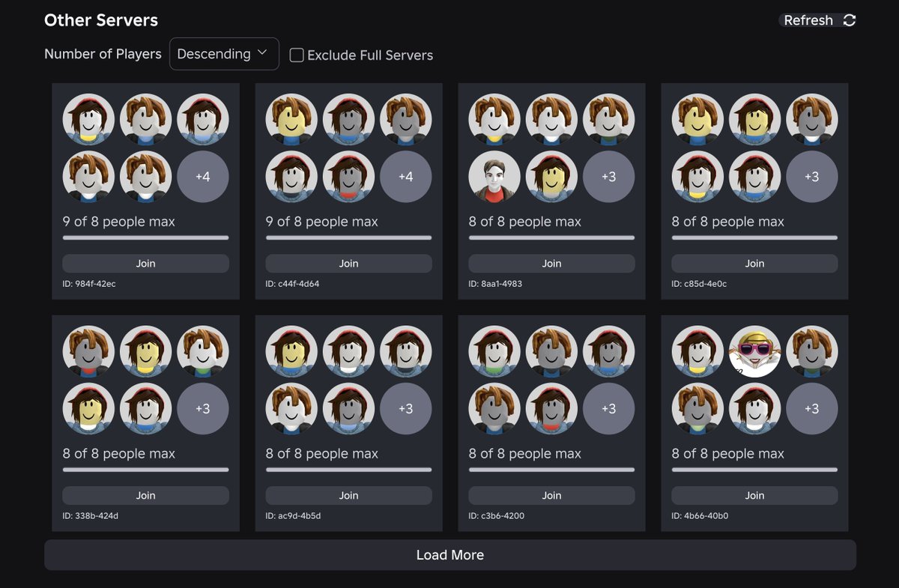Click first yellow avatar in server ac9d-4b5d
Viewport: 899px width, 588px height.
[291, 351]
